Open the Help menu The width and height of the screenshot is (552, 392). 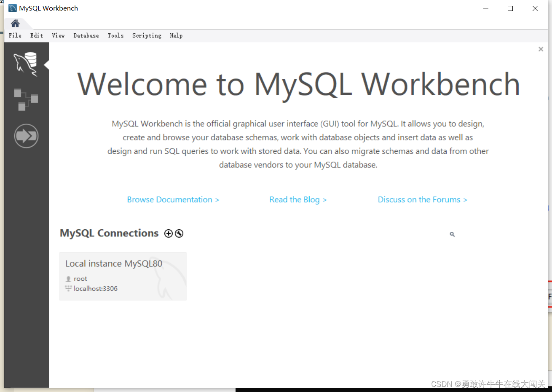coord(176,36)
